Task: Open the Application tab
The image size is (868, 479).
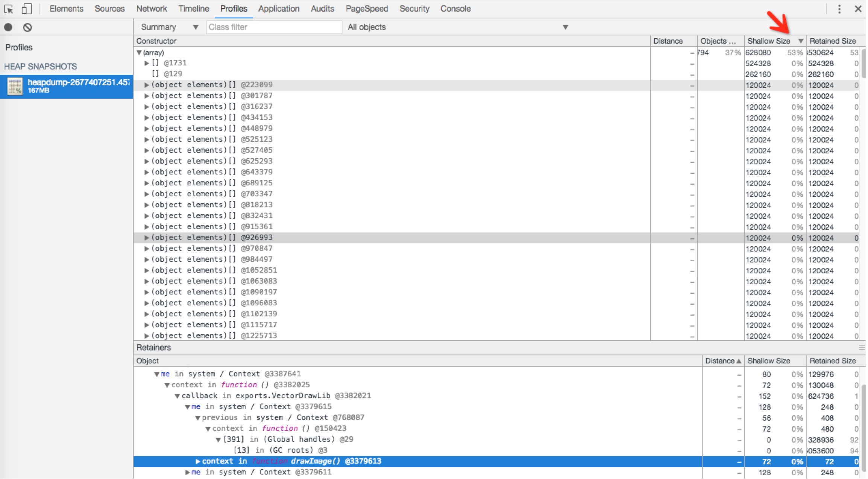Action: tap(279, 9)
